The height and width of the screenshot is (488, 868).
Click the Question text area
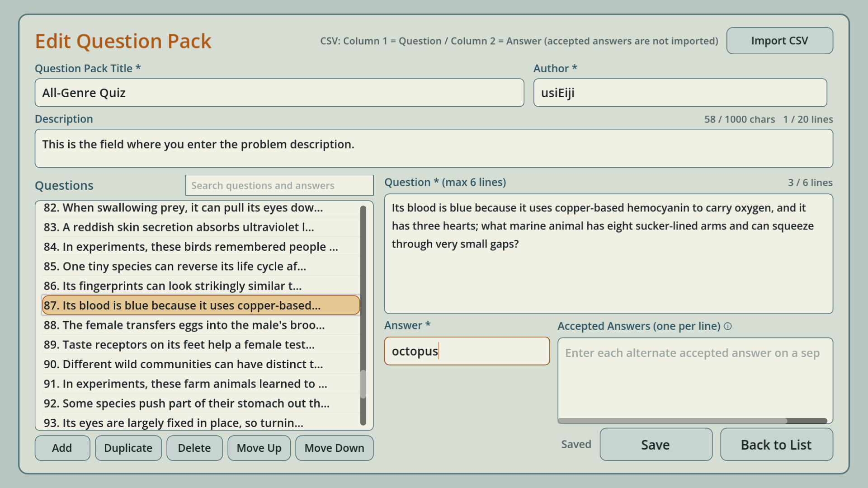pyautogui.click(x=609, y=254)
